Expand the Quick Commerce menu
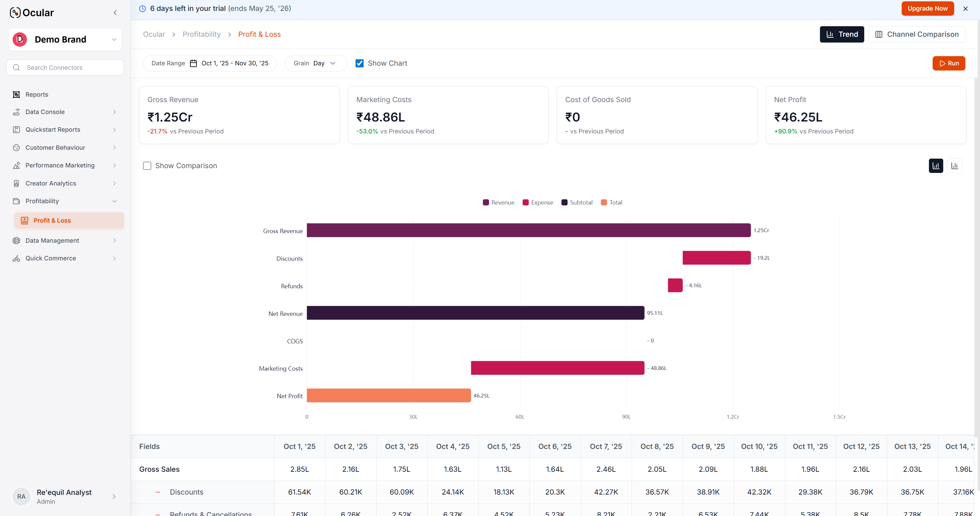980x516 pixels. coord(114,258)
